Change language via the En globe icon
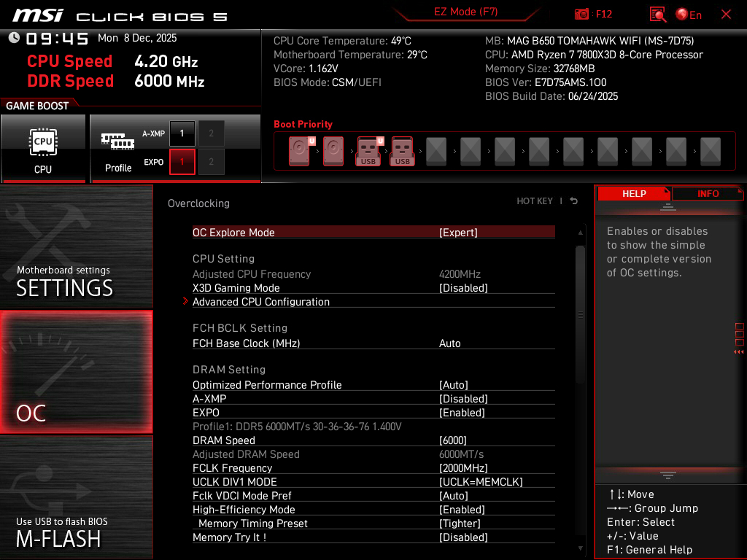The image size is (747, 560). coord(689,15)
